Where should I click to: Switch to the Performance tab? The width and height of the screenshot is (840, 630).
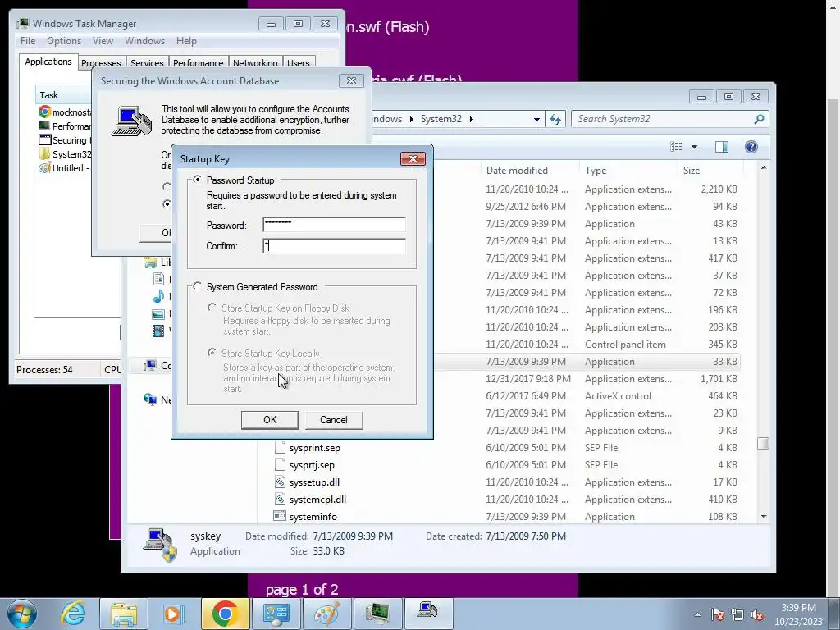tap(199, 62)
